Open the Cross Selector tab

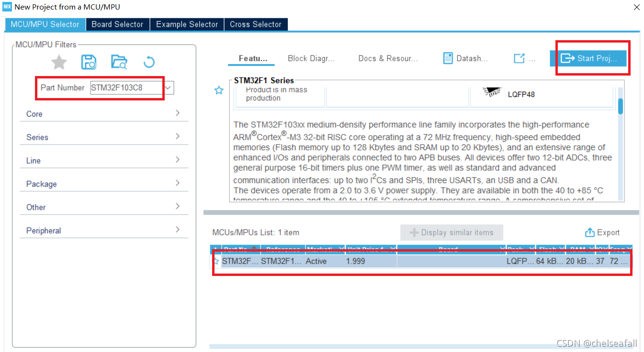[256, 24]
